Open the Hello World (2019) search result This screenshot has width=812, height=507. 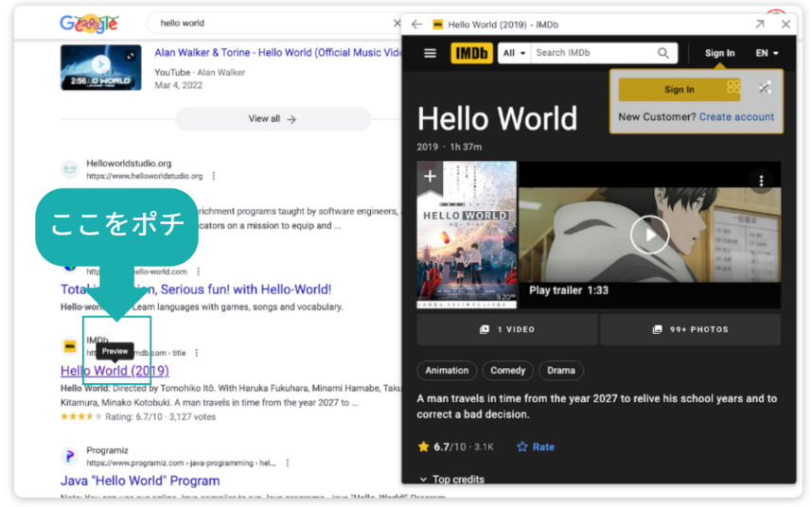[115, 371]
